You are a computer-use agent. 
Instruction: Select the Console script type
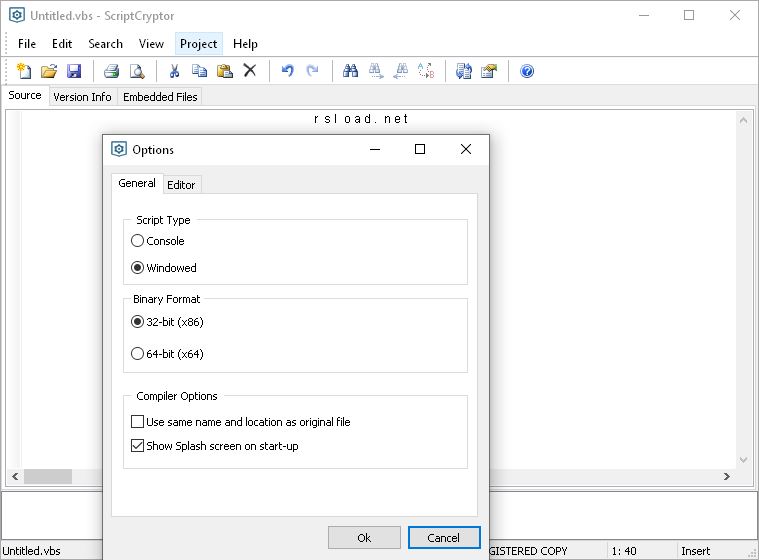coord(138,241)
